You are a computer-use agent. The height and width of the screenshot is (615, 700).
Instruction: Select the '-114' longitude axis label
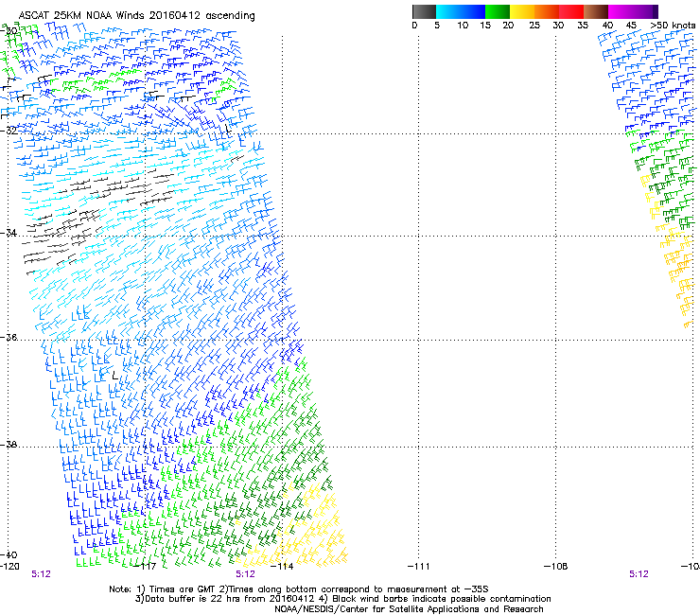(x=282, y=567)
